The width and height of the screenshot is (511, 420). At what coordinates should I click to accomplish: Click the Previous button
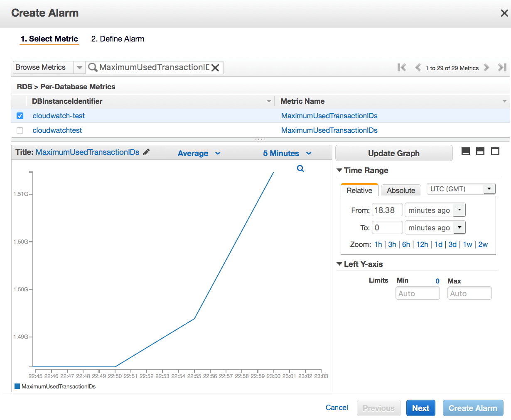[378, 408]
